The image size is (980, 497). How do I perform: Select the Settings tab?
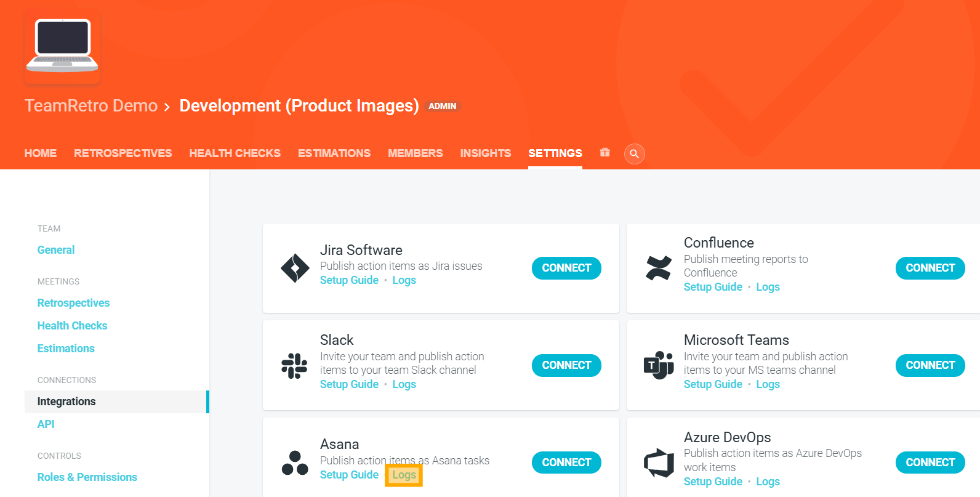[x=555, y=153]
